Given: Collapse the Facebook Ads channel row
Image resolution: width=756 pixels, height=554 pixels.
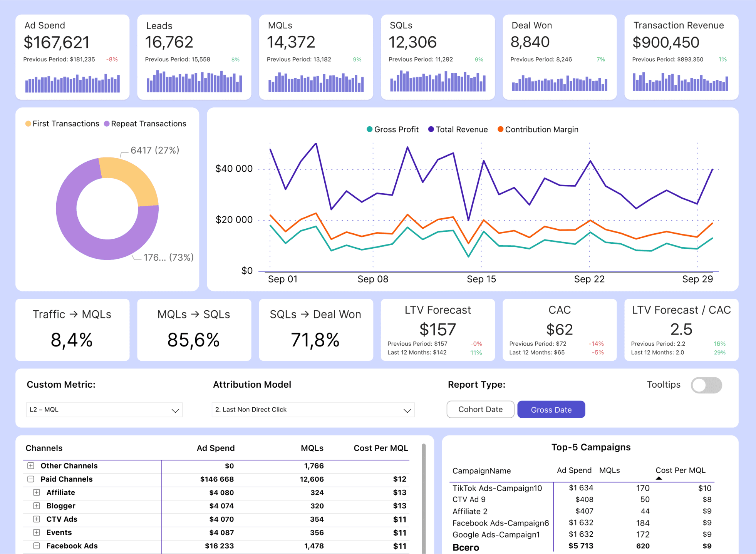Looking at the screenshot, I should [37, 546].
